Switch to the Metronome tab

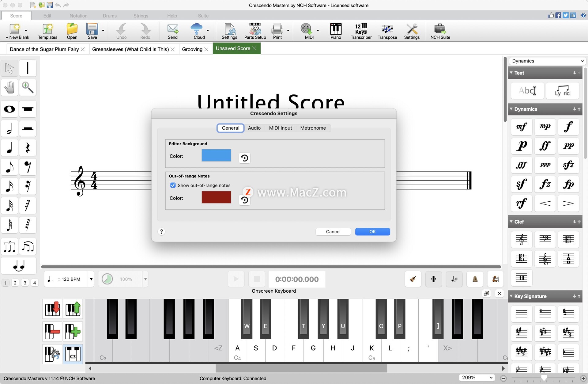(313, 128)
